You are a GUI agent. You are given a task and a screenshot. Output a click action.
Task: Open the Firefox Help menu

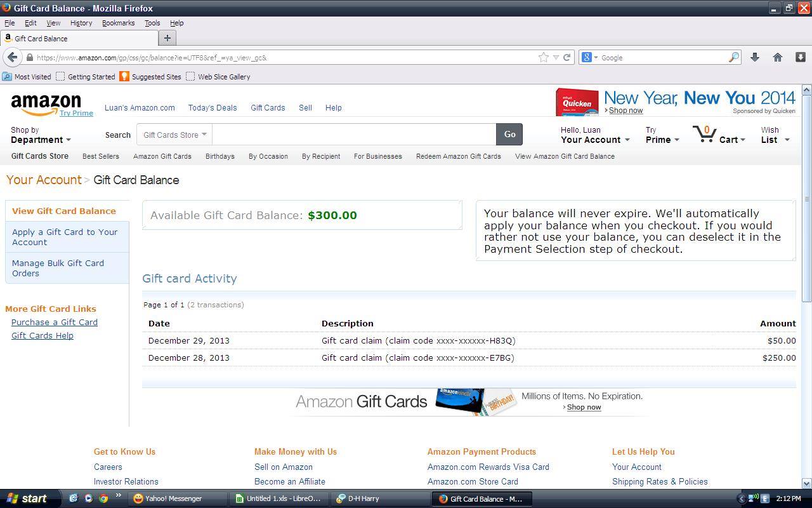click(x=176, y=23)
